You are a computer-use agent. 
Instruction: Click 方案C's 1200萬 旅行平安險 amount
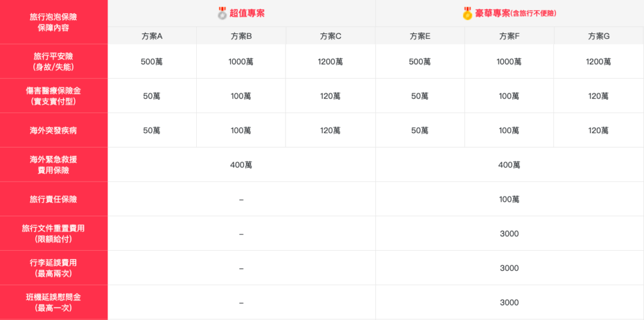coord(330,62)
